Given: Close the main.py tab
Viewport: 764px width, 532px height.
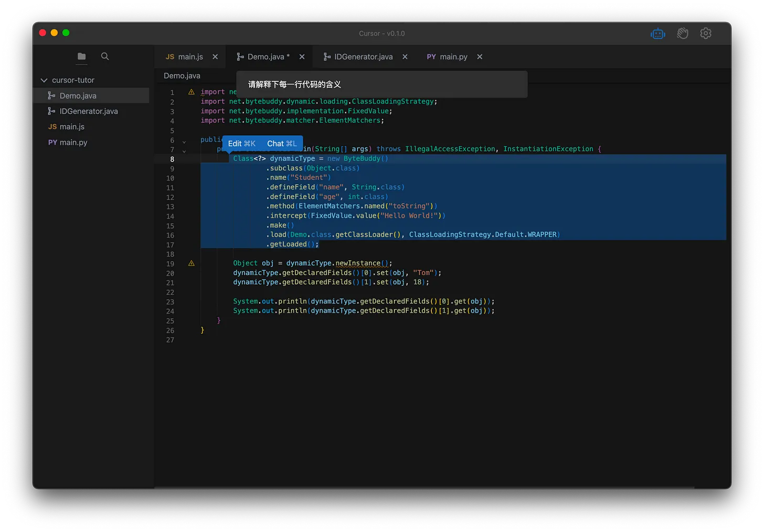Looking at the screenshot, I should tap(480, 57).
